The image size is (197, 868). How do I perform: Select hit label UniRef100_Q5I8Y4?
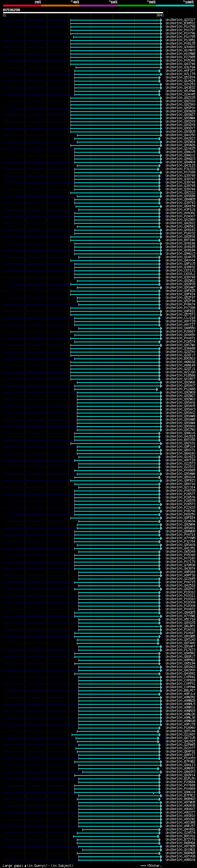click(x=180, y=78)
